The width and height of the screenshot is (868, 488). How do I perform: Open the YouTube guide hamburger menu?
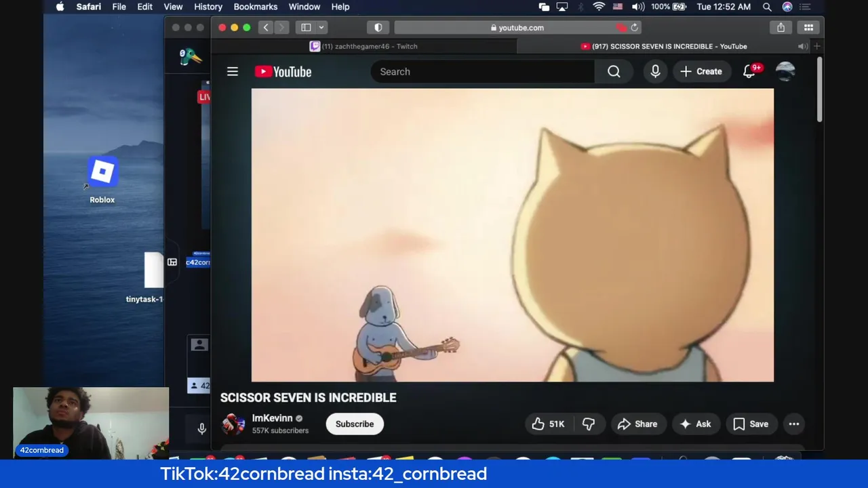click(x=233, y=71)
